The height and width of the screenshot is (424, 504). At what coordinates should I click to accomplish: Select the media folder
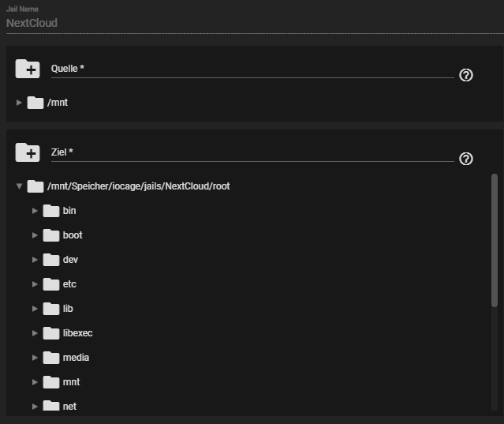[76, 358]
